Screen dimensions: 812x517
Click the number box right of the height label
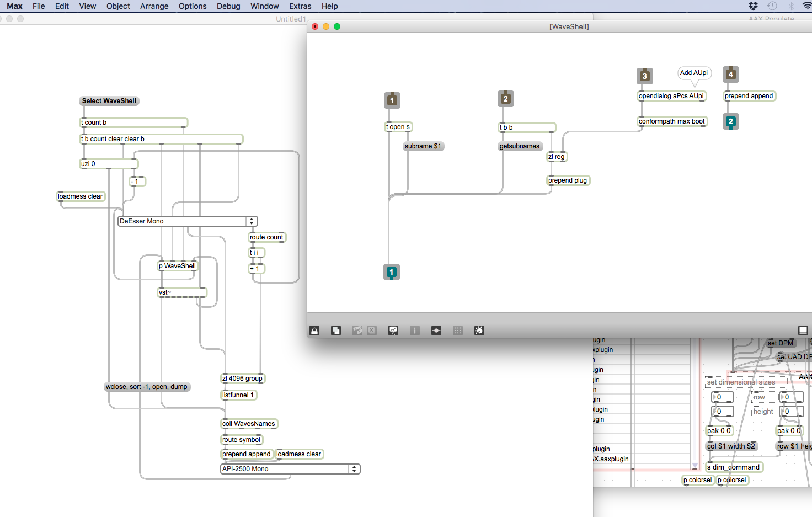click(791, 412)
